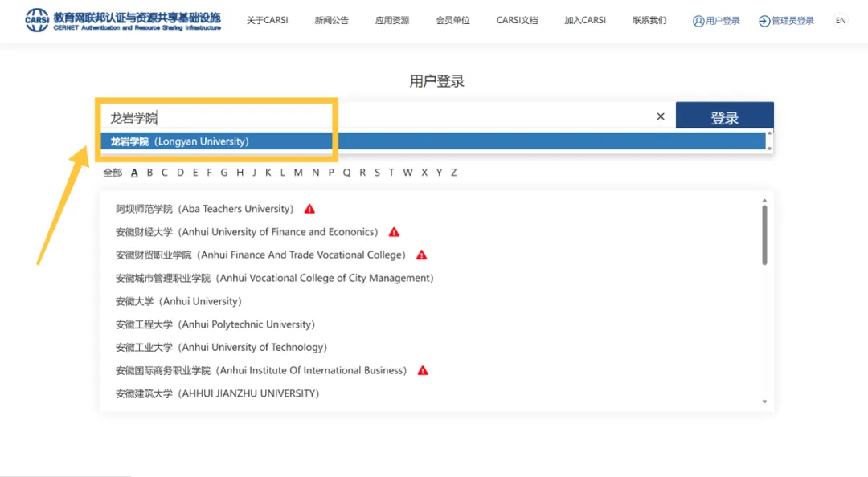Screen dimensions: 868x477
Task: Click the suggestion list's up scroll arrow
Action: coord(769,133)
